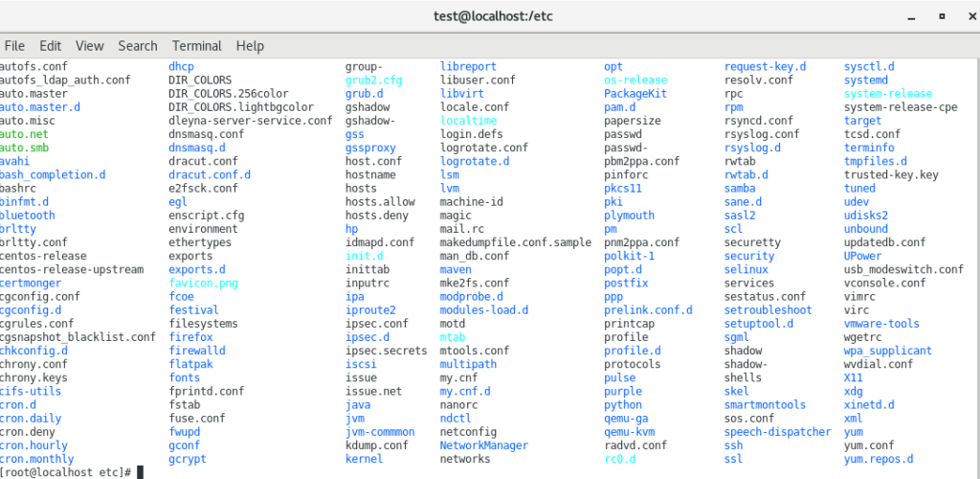Click the autofs.conf file name

click(33, 66)
